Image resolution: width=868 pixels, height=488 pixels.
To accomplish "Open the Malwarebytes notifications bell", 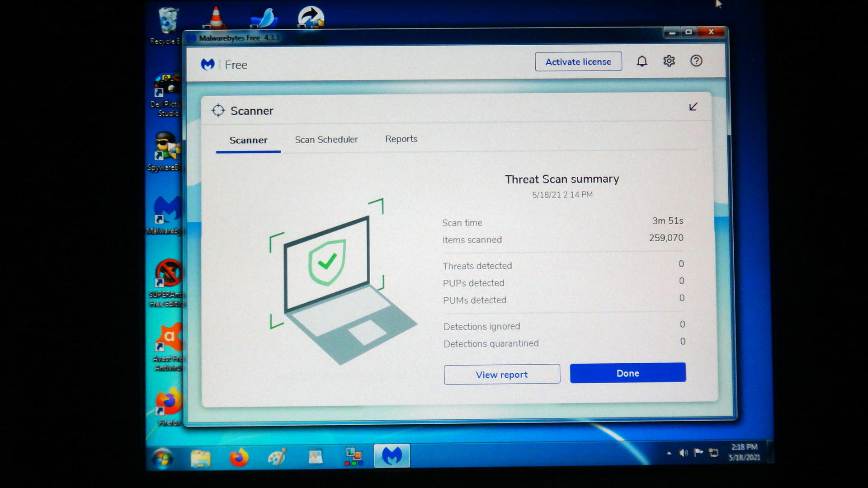I will pos(642,61).
